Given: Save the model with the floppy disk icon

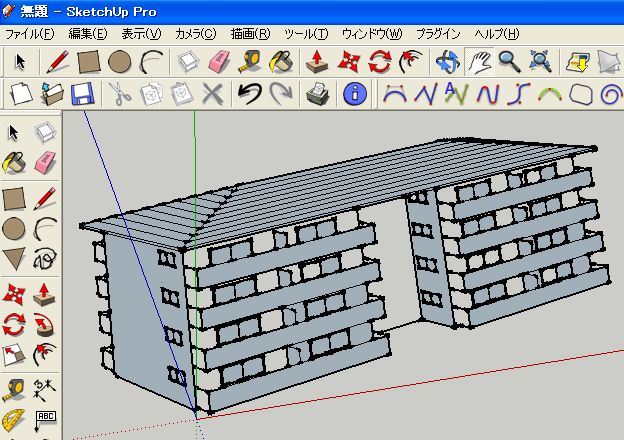Looking at the screenshot, I should 82,94.
